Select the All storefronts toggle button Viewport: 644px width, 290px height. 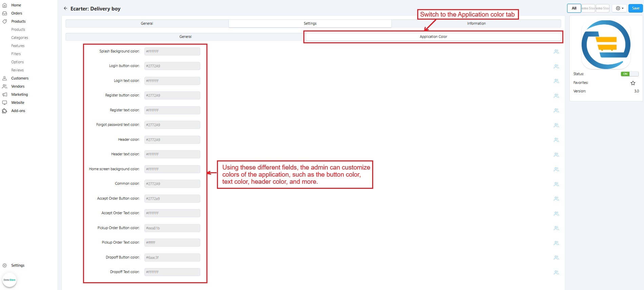point(574,8)
